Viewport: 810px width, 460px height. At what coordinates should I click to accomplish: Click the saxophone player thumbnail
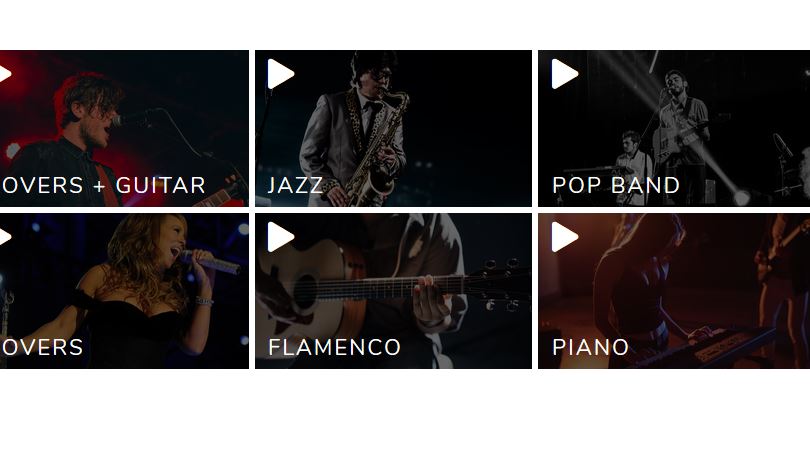click(x=393, y=128)
